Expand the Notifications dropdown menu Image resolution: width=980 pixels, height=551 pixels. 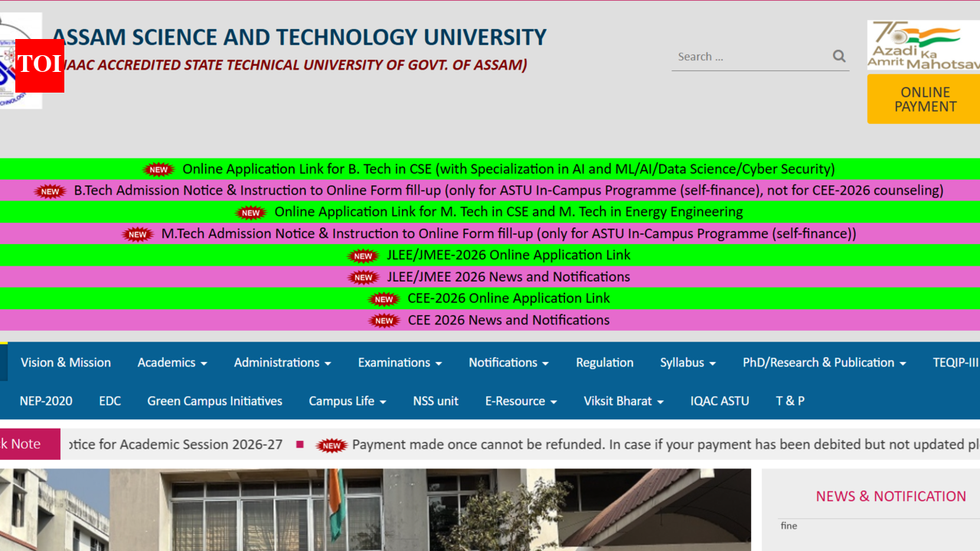pos(508,362)
